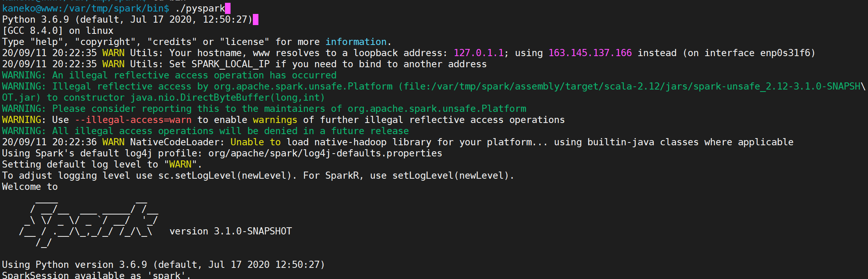
Task: Click the 'SparkR,' word
Action: (345, 176)
